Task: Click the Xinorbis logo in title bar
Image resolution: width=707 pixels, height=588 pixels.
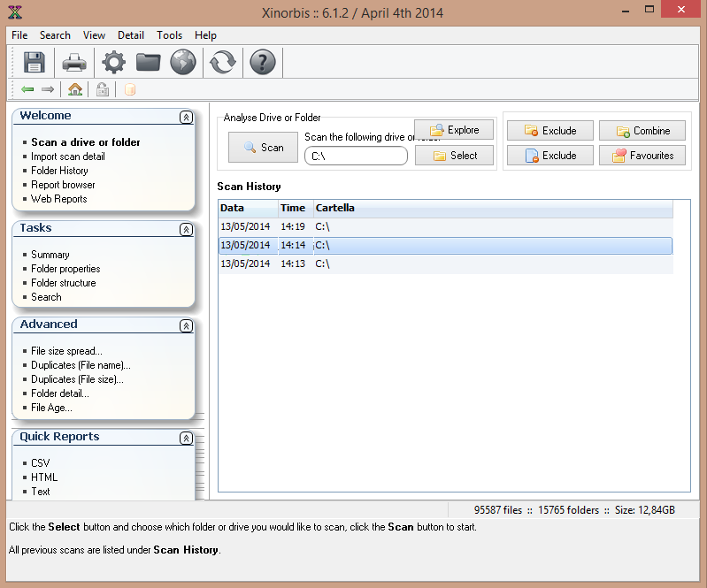Action: [15, 12]
